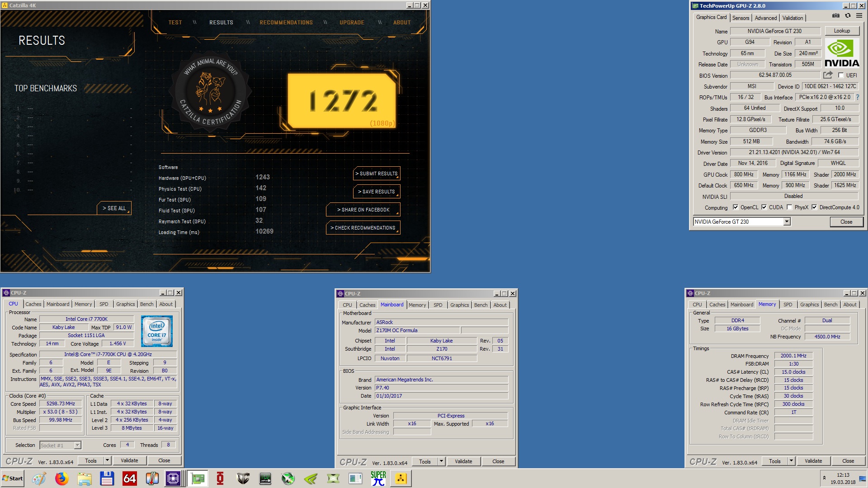Click the green NVIDIA taskbar icon
Image resolution: width=868 pixels, height=488 pixels.
click(311, 479)
